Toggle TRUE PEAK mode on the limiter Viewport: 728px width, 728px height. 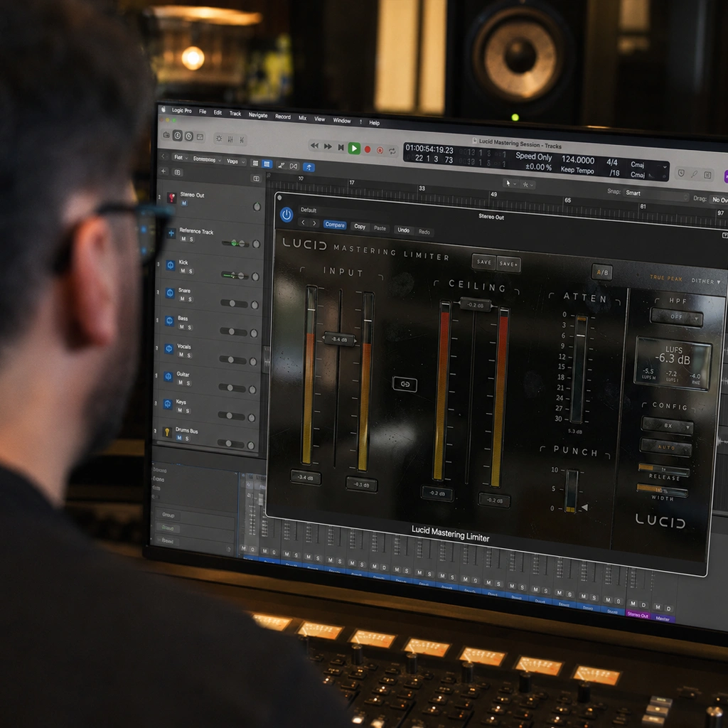665,278
